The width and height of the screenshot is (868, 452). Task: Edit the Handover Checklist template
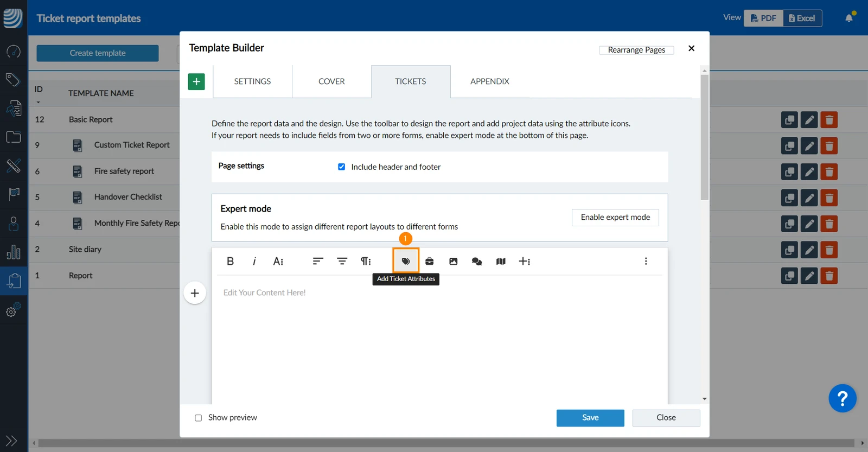[x=809, y=198]
